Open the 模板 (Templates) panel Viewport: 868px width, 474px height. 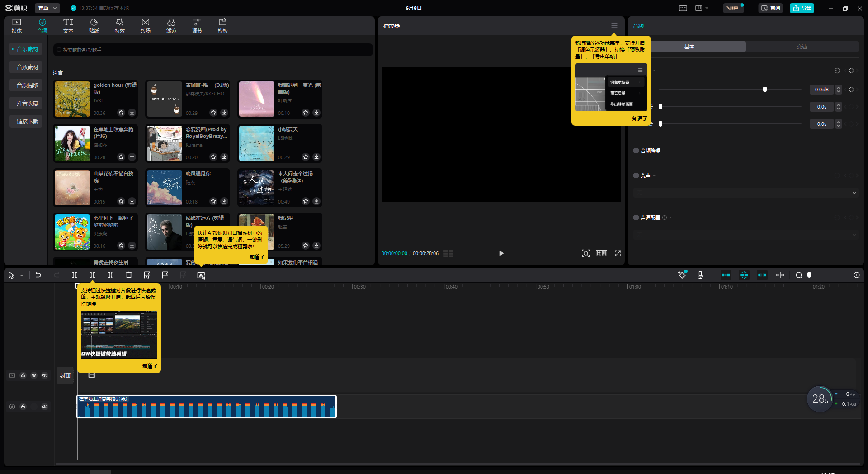pos(223,26)
